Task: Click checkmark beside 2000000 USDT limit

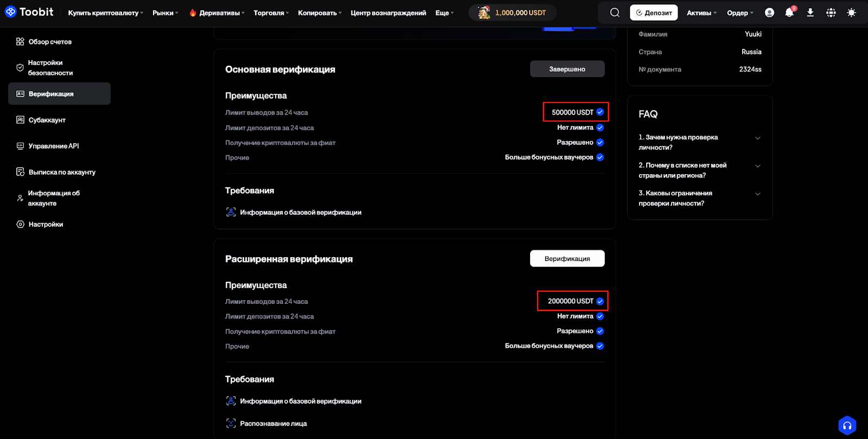Action: coord(600,301)
